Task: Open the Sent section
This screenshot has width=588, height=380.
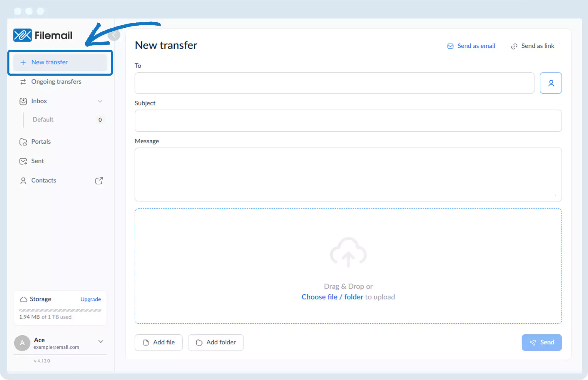Action: click(37, 161)
